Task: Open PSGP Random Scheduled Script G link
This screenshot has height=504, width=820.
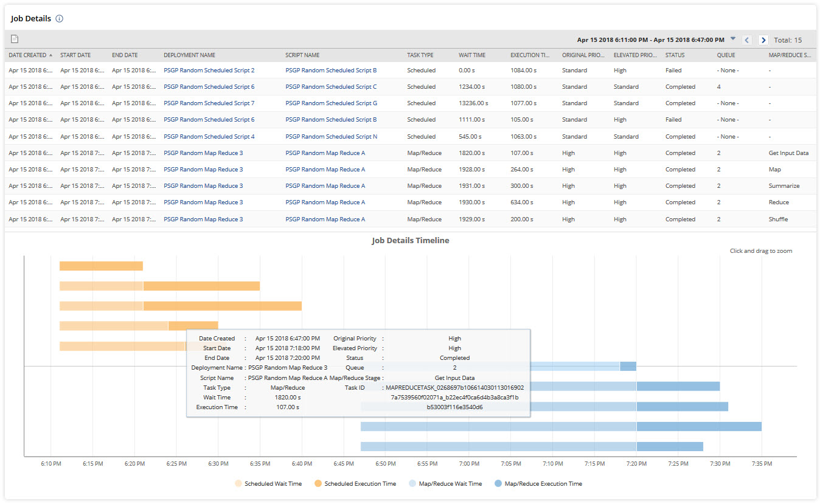Action: point(331,103)
